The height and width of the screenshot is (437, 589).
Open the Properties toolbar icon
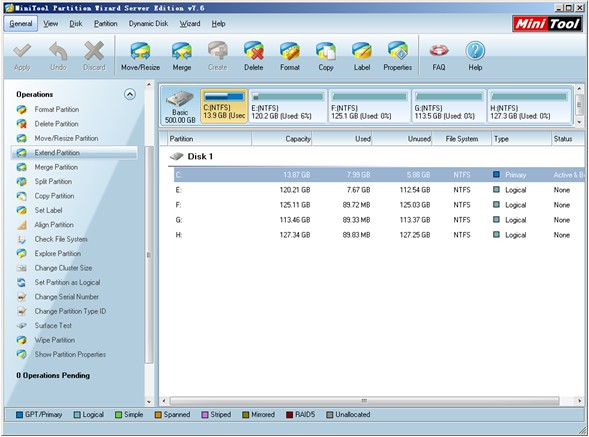pyautogui.click(x=398, y=51)
